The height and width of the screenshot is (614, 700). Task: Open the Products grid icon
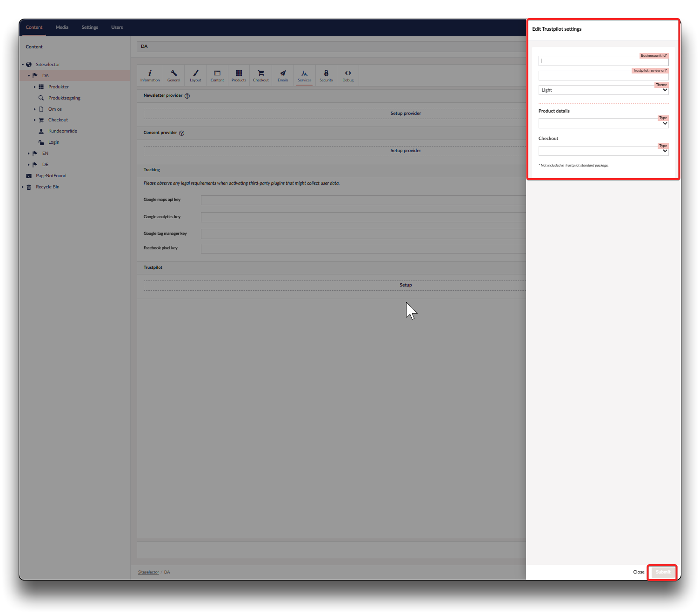[x=239, y=73]
